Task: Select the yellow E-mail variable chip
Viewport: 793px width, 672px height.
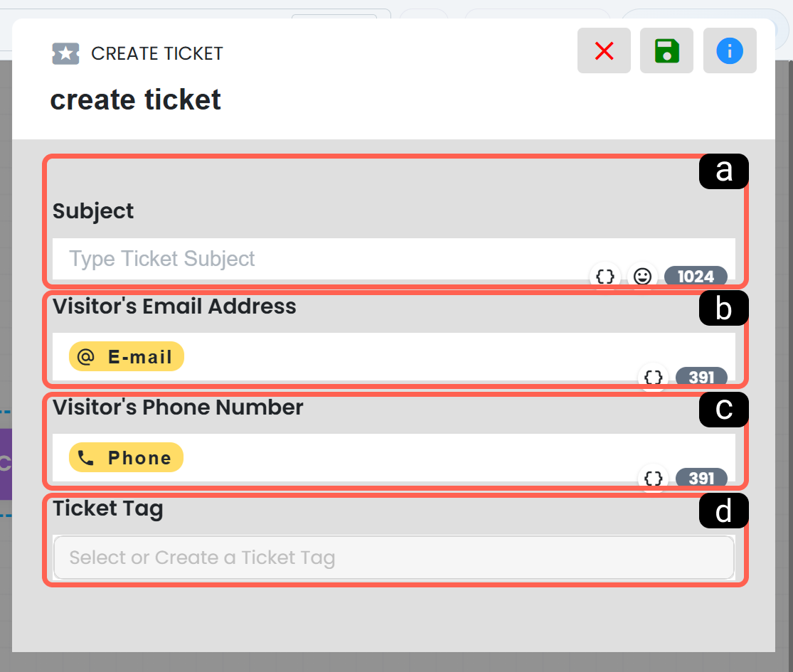Action: click(127, 356)
